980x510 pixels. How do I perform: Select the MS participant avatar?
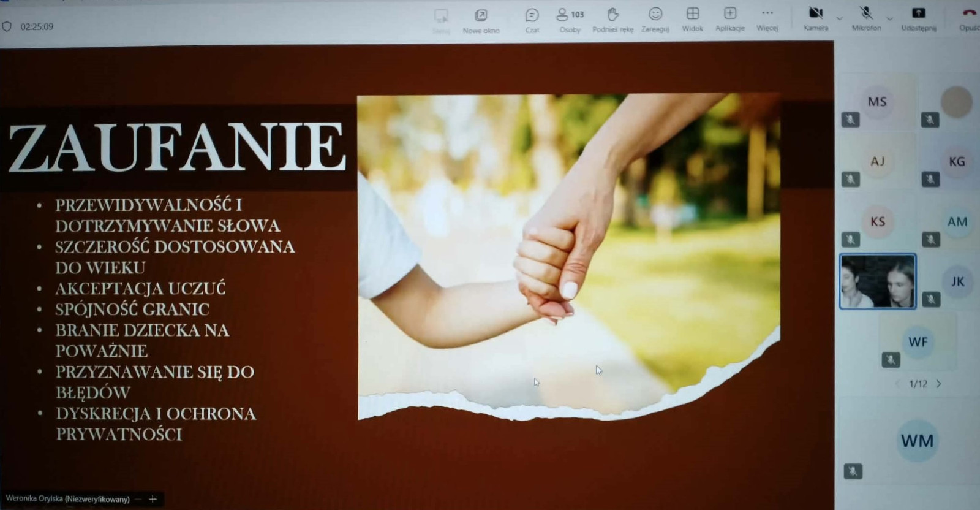coord(877,102)
